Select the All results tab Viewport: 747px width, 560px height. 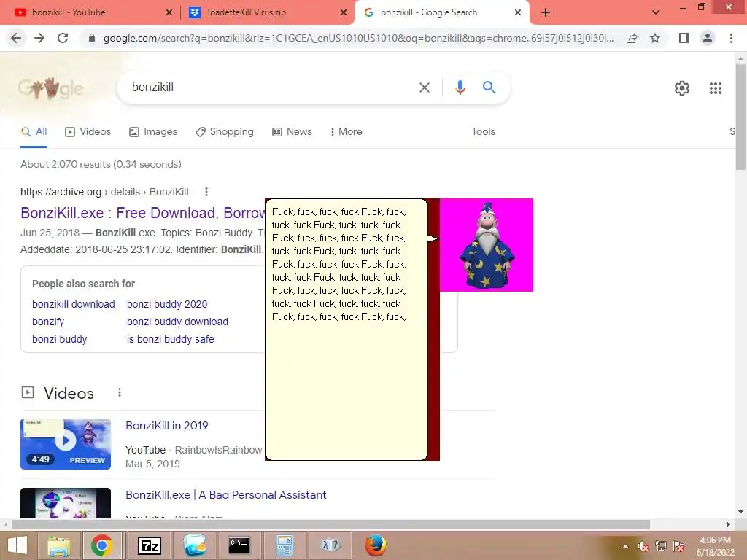point(34,131)
